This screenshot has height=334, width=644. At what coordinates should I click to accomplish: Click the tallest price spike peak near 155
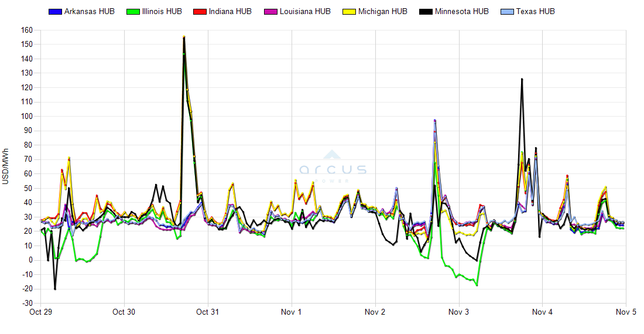pyautogui.click(x=184, y=37)
